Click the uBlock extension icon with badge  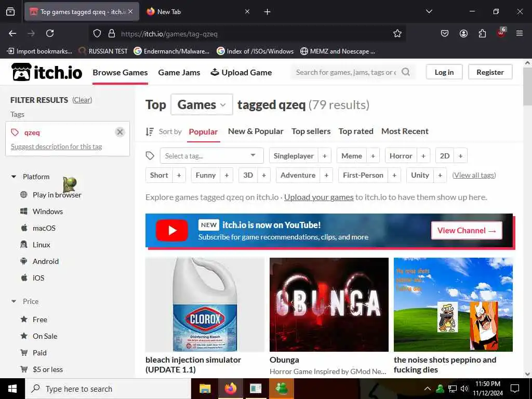[x=501, y=33]
